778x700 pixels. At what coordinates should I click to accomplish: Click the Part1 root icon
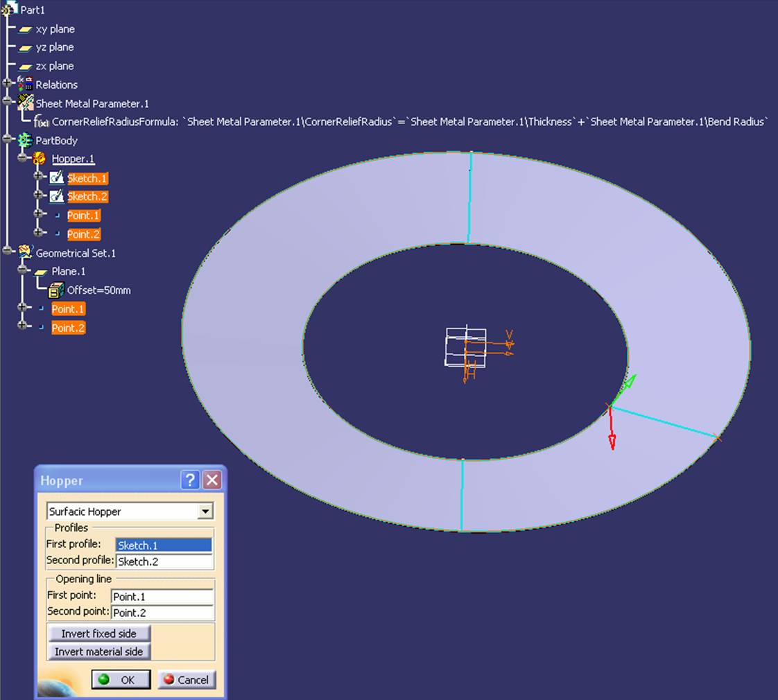click(x=10, y=8)
